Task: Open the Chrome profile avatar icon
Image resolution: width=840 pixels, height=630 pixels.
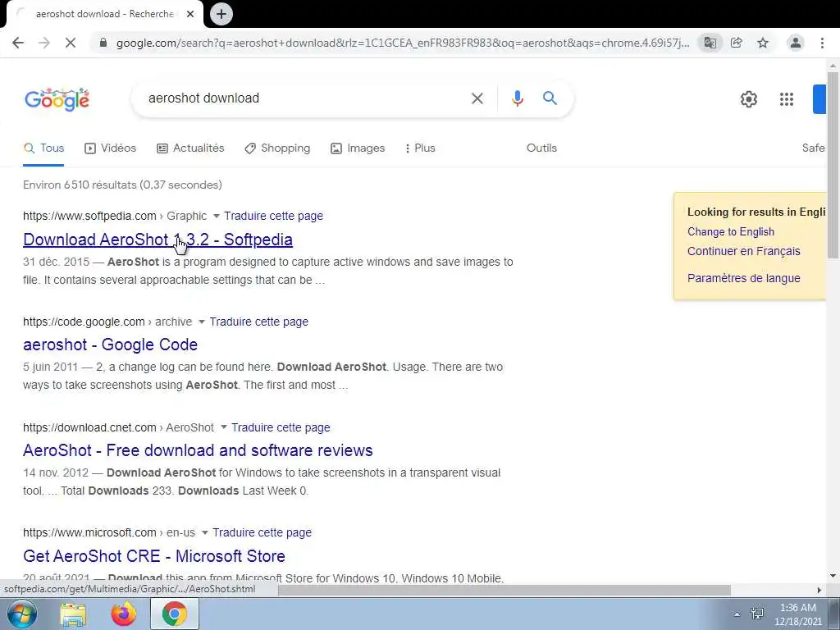Action: pyautogui.click(x=796, y=43)
